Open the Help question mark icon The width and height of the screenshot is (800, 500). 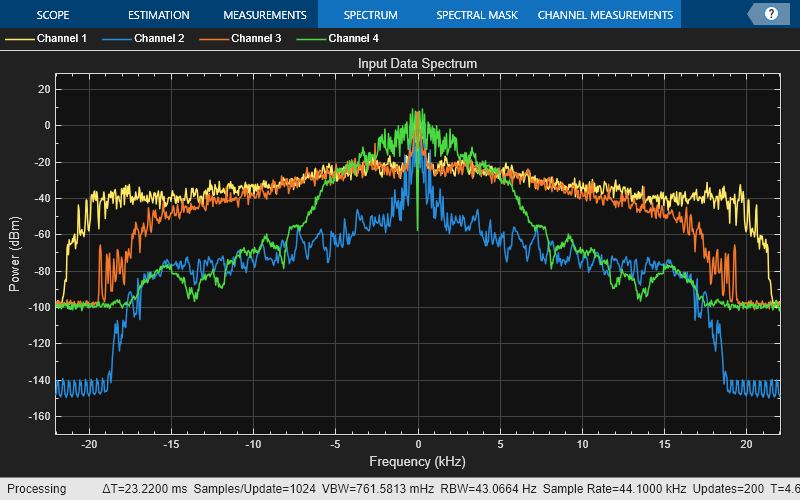[x=771, y=14]
